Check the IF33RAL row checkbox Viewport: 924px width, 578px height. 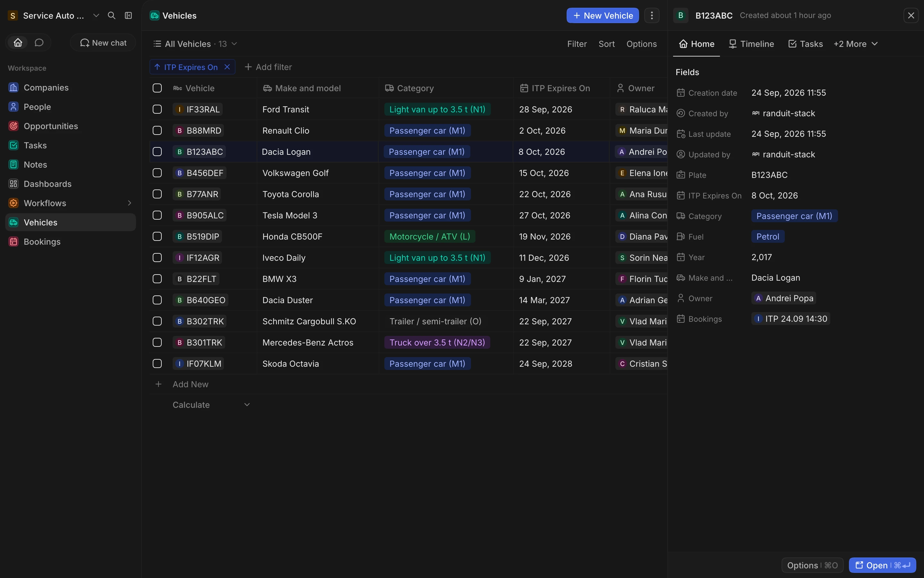point(157,109)
